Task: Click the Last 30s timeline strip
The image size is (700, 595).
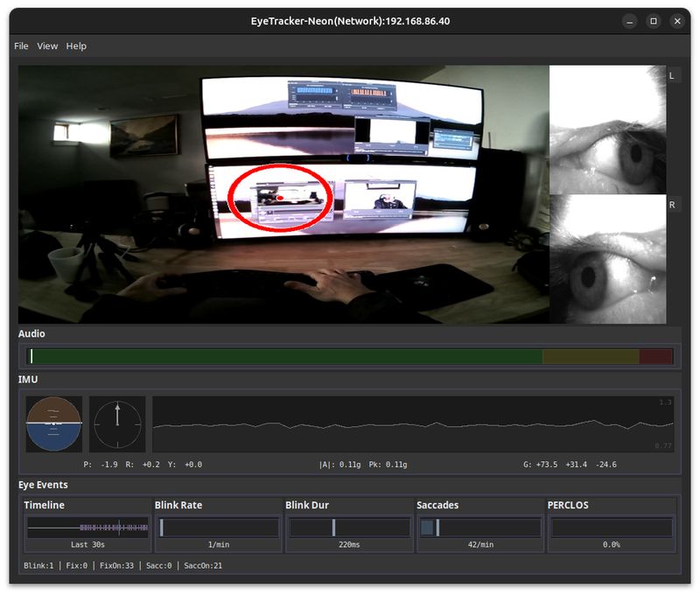Action: pos(87,527)
